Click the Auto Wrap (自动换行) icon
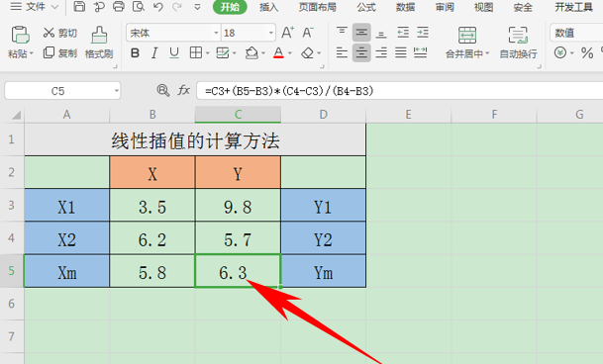The image size is (603, 364). click(x=518, y=35)
